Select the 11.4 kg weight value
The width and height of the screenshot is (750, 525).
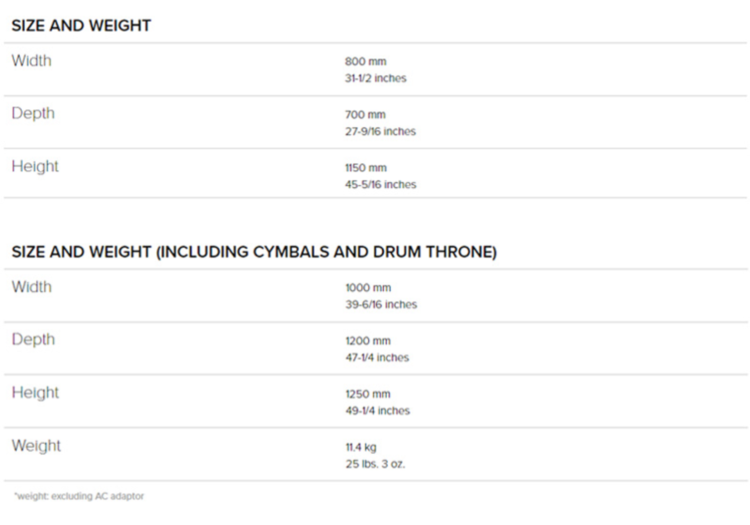point(361,447)
